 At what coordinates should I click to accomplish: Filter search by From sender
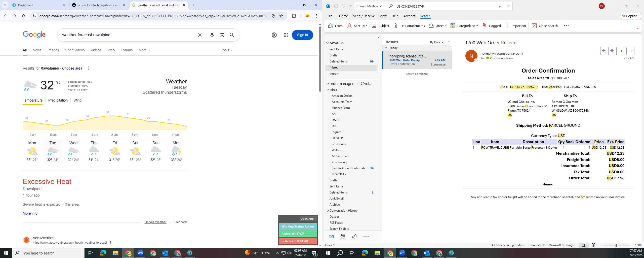tap(335, 26)
